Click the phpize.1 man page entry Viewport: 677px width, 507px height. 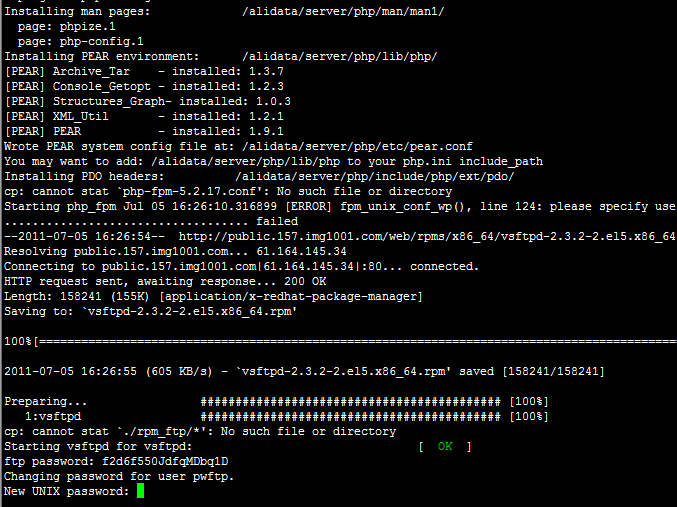click(x=88, y=26)
